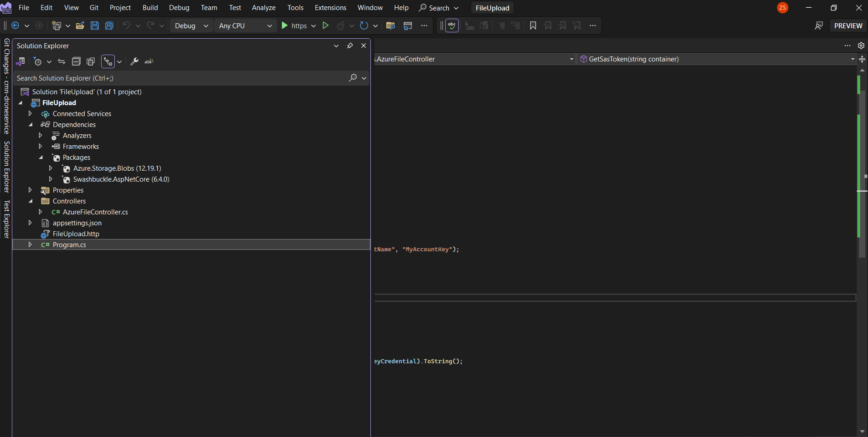
Task: Select Azure.Storage.Blobs package
Action: tap(117, 168)
